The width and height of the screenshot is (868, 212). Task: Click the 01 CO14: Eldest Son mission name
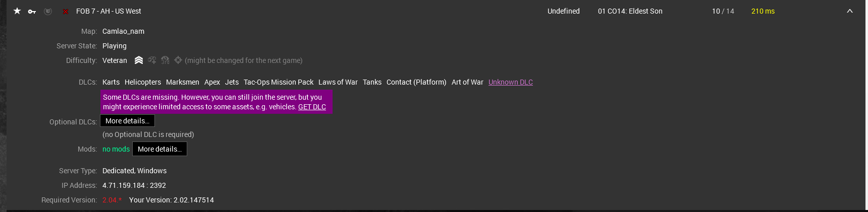click(x=630, y=11)
